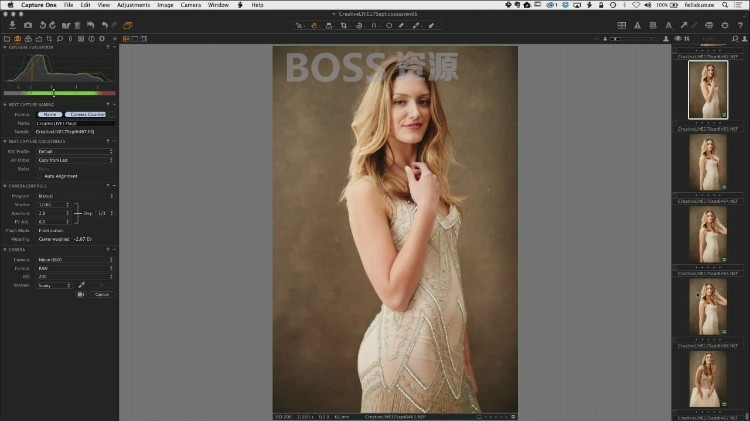Click the Undo arrow in toolbar
The width and height of the screenshot is (750, 421).
[x=104, y=25]
